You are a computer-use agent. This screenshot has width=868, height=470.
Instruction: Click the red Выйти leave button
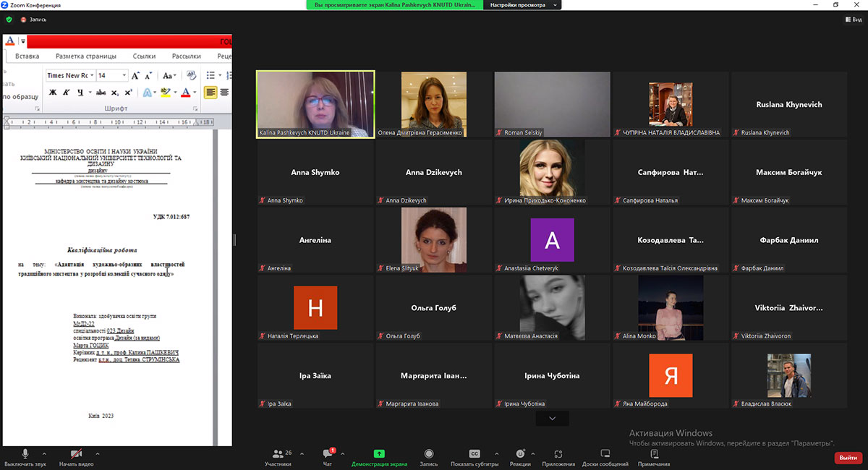click(847, 458)
